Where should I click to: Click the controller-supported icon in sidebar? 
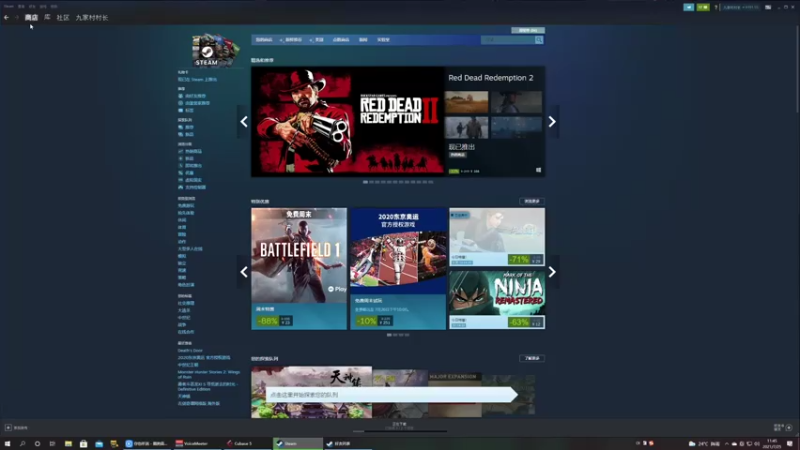coord(180,187)
